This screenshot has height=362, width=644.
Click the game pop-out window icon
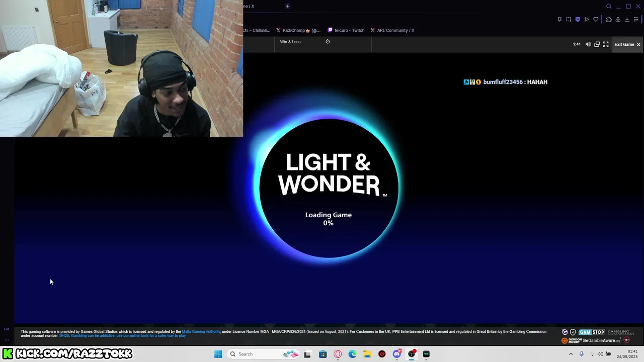point(597,44)
